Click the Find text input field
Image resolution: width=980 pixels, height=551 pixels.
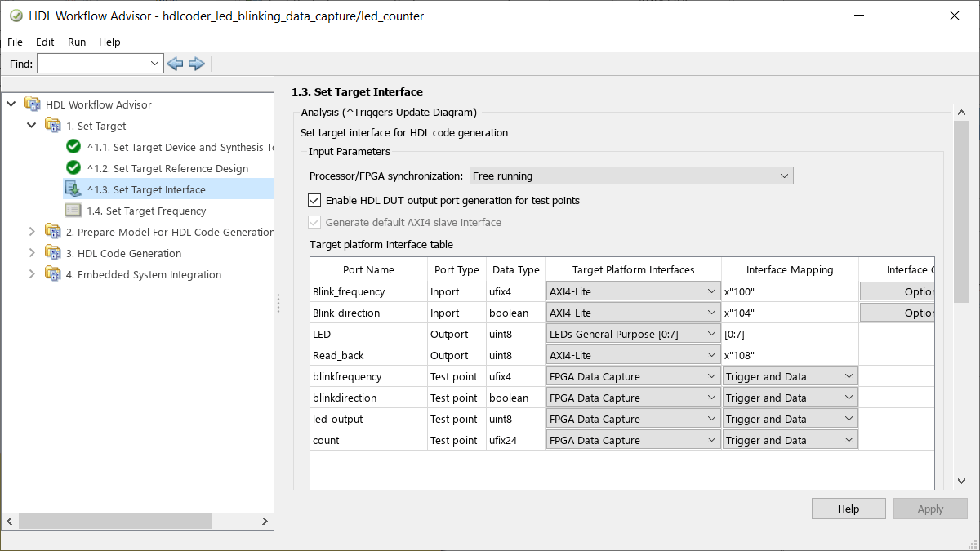click(93, 64)
